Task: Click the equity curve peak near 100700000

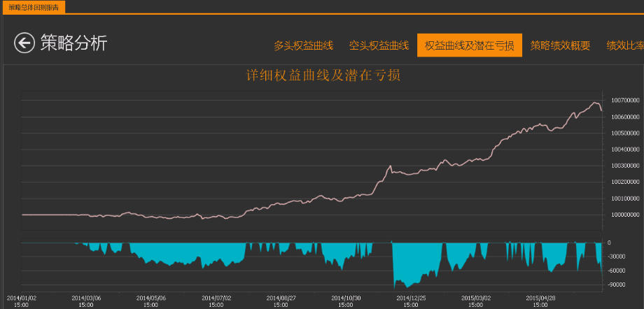Action: coord(596,103)
